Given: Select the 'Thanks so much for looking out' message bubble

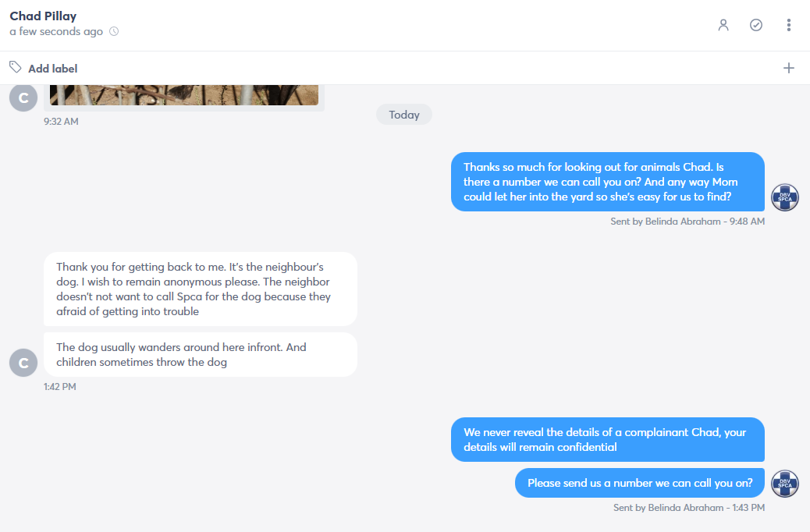Looking at the screenshot, I should click(x=607, y=182).
